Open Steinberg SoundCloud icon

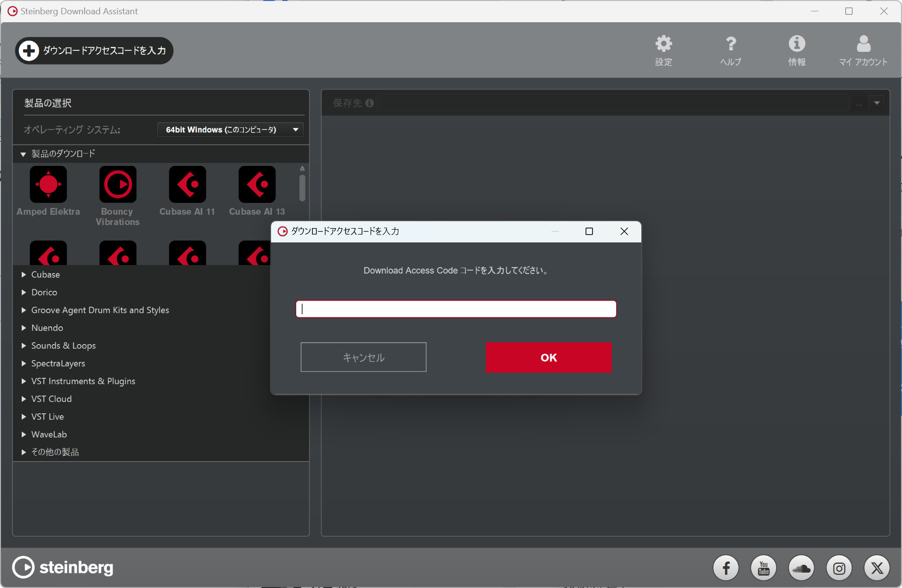click(801, 568)
